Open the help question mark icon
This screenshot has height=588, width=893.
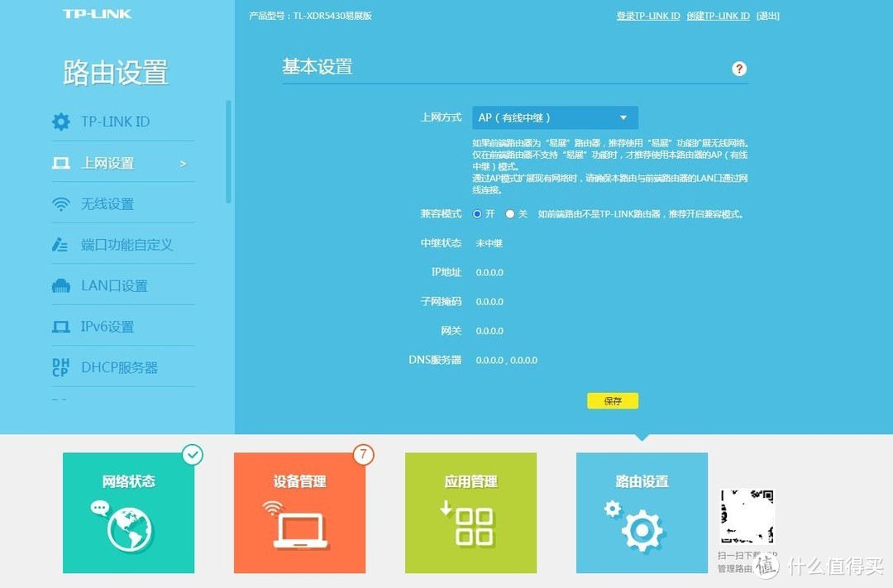coord(738,69)
